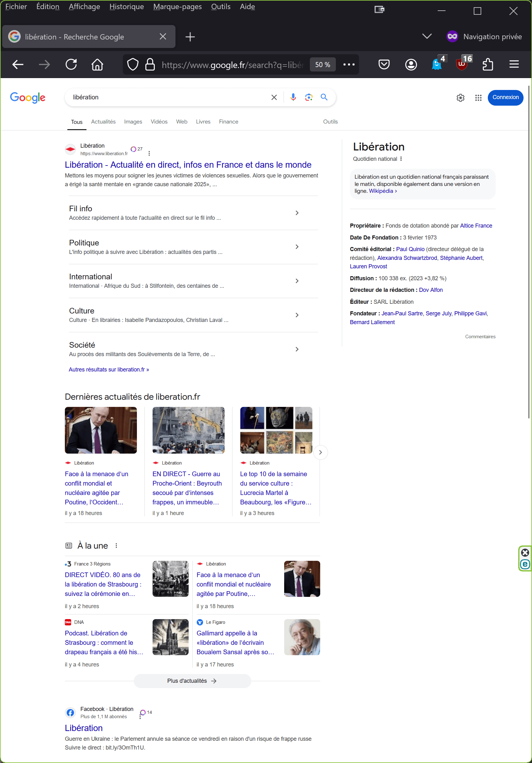532x763 pixels.
Task: Open the Altice France owner link
Action: coord(476,226)
